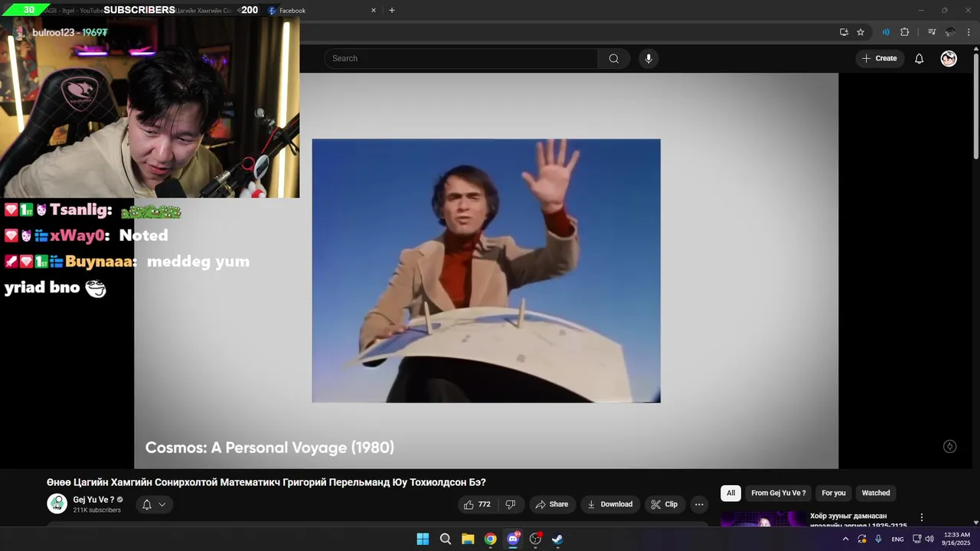Screen dimensions: 980x551
Task: Open a new browser tab
Action: tap(392, 11)
